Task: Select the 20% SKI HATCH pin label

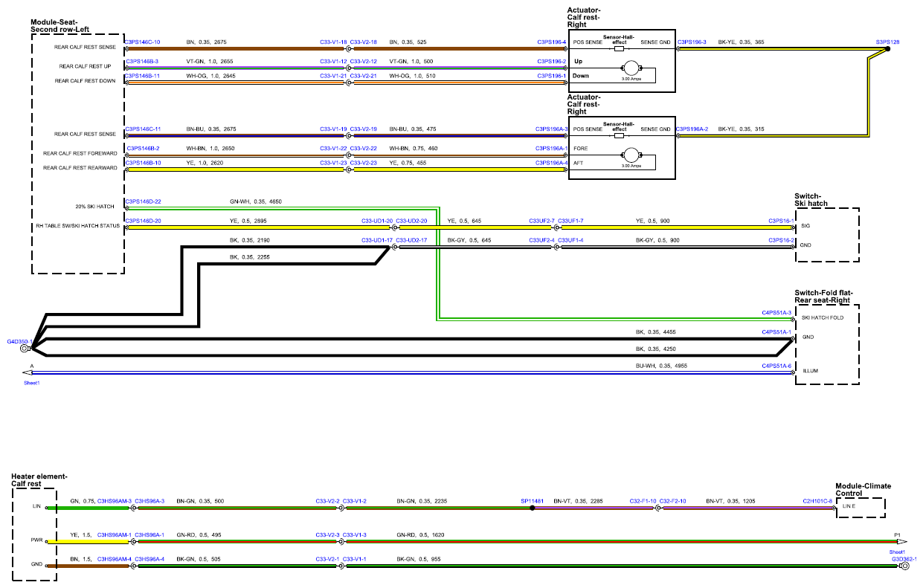Action: click(x=96, y=207)
